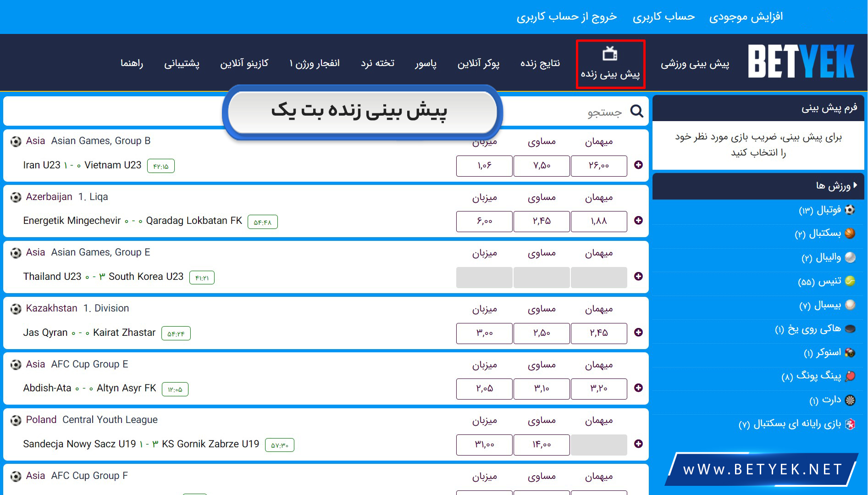Expand more bets for Iran U23 match

(x=638, y=165)
